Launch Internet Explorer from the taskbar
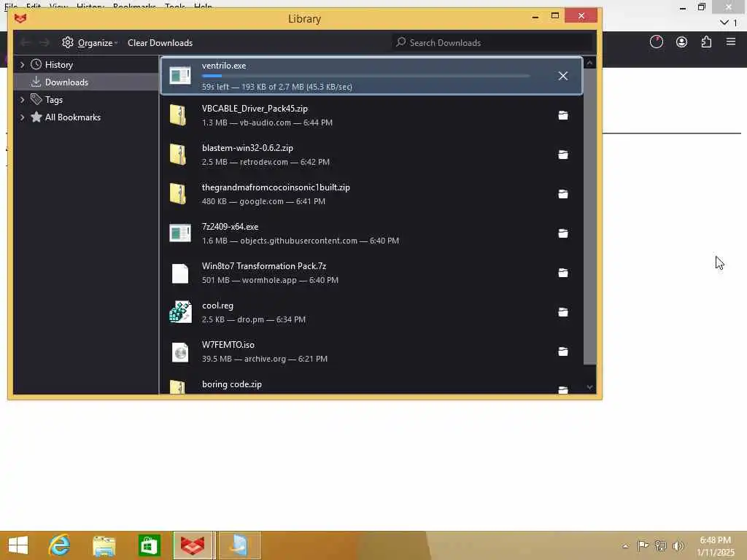 click(60, 545)
